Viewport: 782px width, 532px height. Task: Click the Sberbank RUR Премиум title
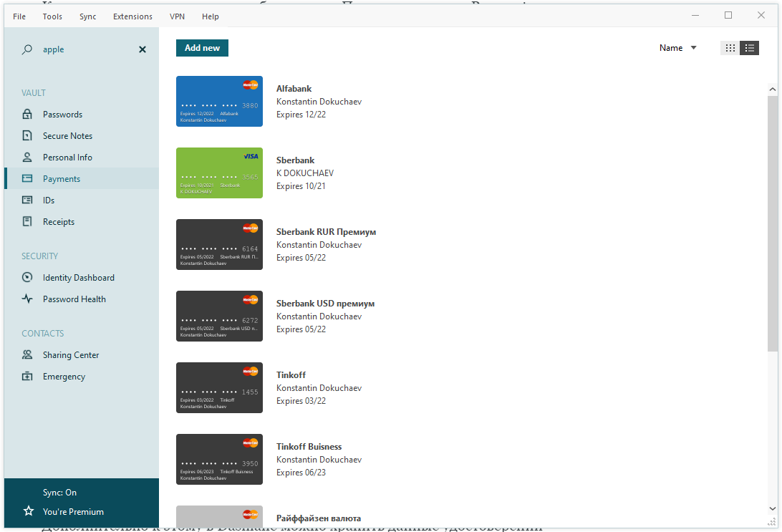coord(326,232)
